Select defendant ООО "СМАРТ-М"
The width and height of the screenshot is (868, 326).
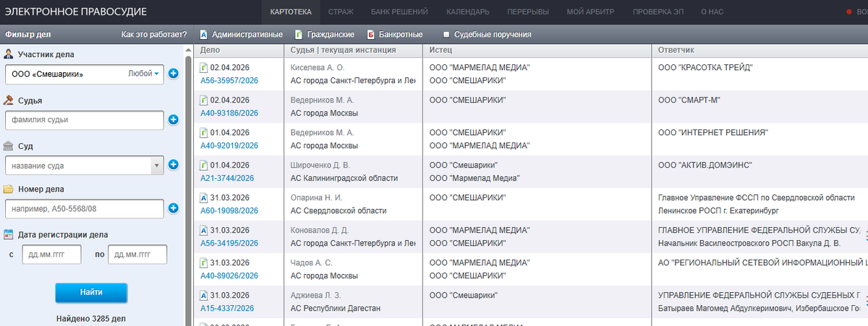click(x=689, y=100)
